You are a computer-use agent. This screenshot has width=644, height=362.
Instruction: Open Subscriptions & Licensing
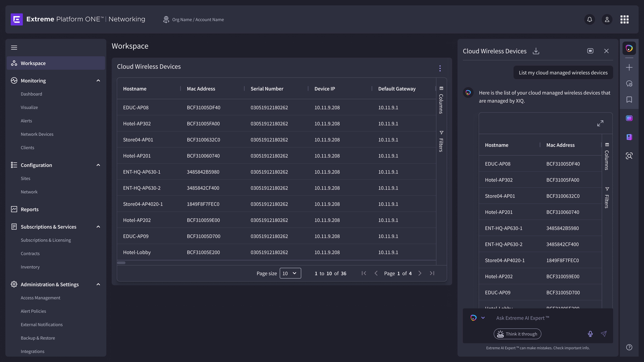46,240
